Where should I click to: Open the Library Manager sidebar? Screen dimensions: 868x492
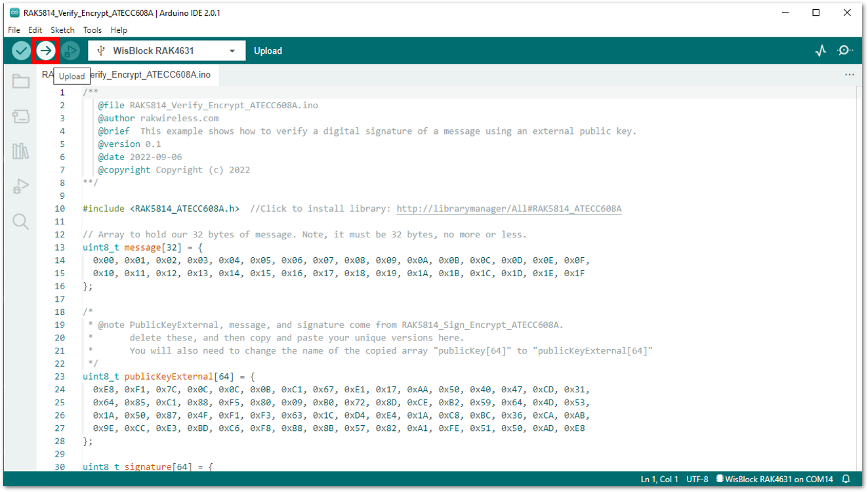click(x=21, y=152)
